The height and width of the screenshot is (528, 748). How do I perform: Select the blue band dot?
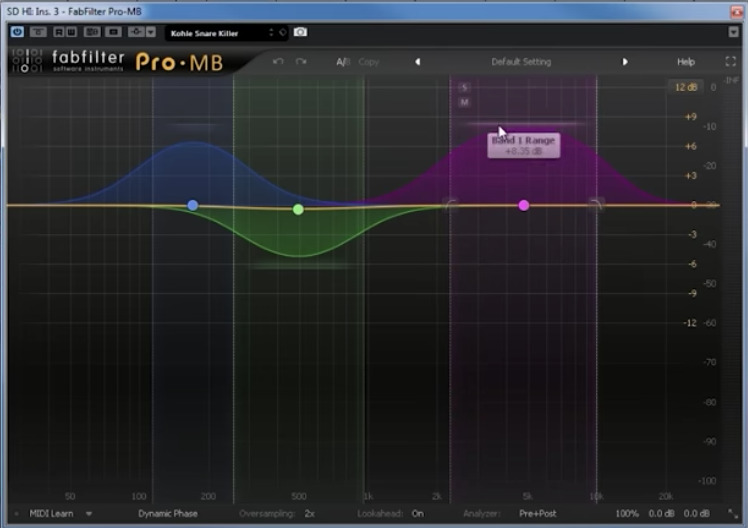[193, 205]
